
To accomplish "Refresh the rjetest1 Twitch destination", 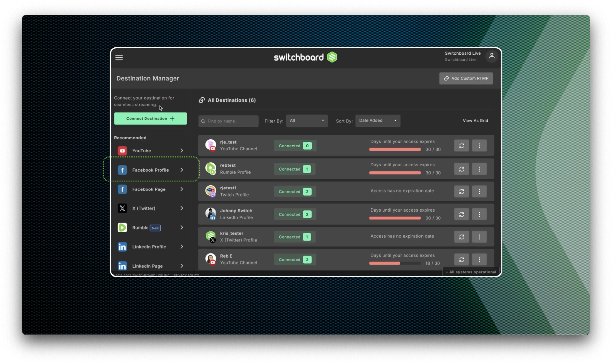I will click(461, 192).
